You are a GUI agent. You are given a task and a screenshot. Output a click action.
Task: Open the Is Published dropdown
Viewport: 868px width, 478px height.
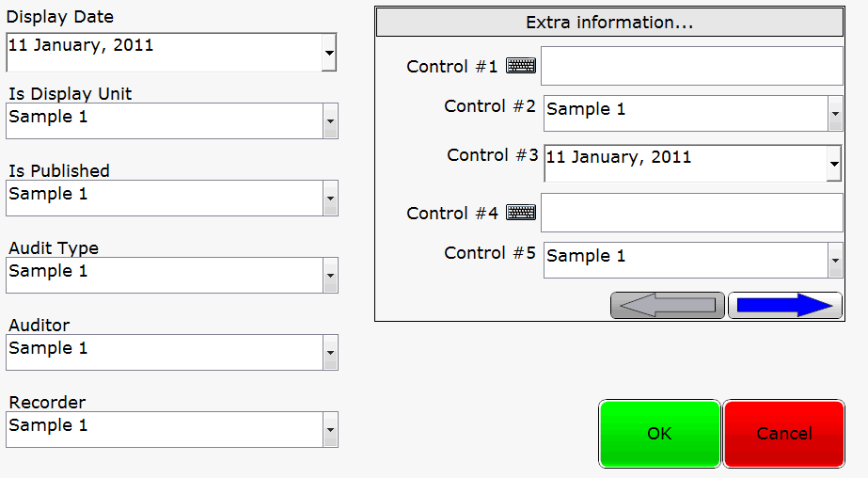pos(330,198)
